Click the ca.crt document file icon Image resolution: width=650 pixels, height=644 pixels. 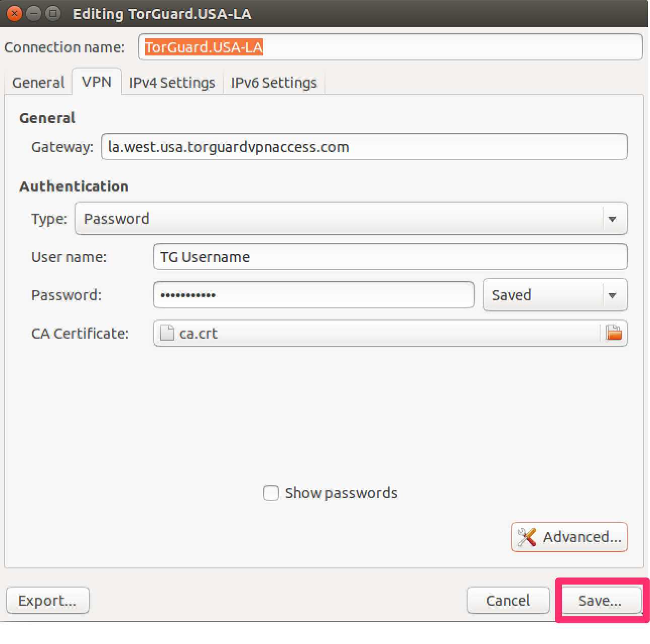point(167,333)
